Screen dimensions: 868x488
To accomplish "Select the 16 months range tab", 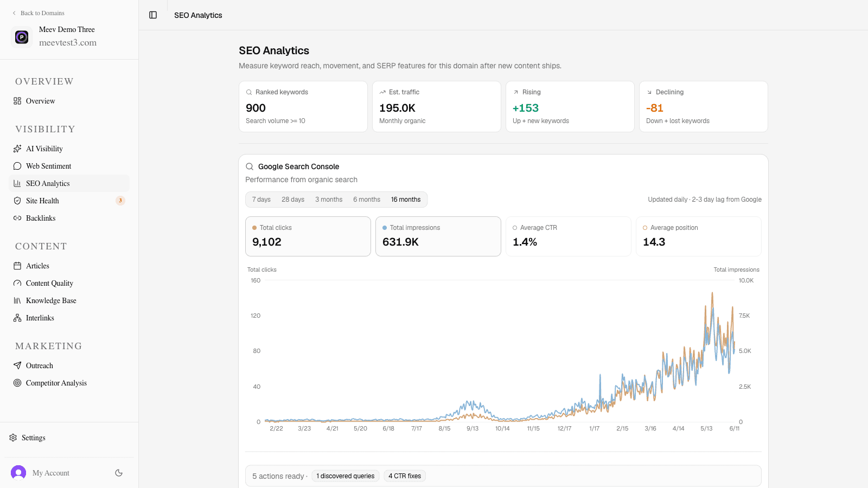I will (406, 200).
